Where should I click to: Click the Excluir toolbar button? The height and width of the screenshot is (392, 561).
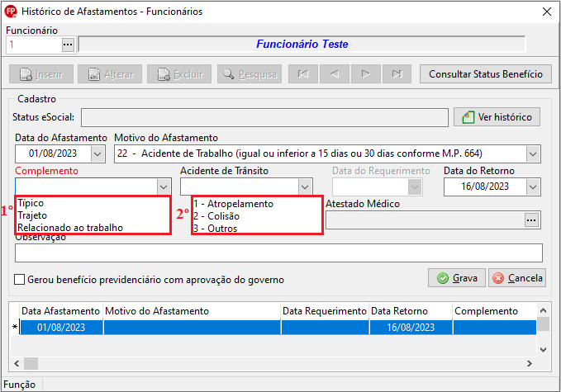(179, 74)
